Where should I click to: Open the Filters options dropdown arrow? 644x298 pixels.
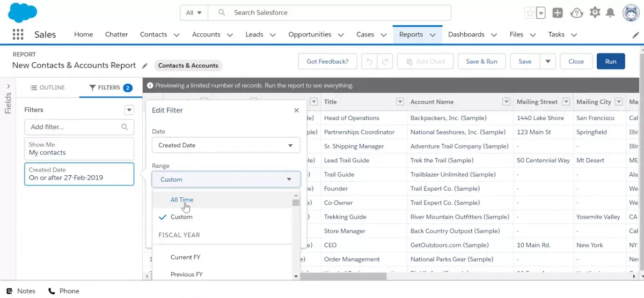tap(129, 110)
